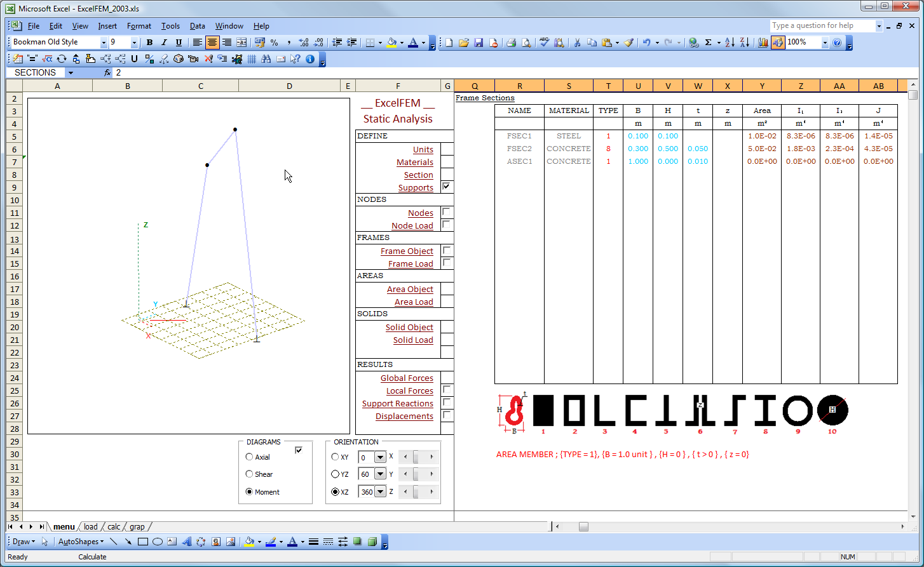Click the Cut scissors icon

point(577,43)
